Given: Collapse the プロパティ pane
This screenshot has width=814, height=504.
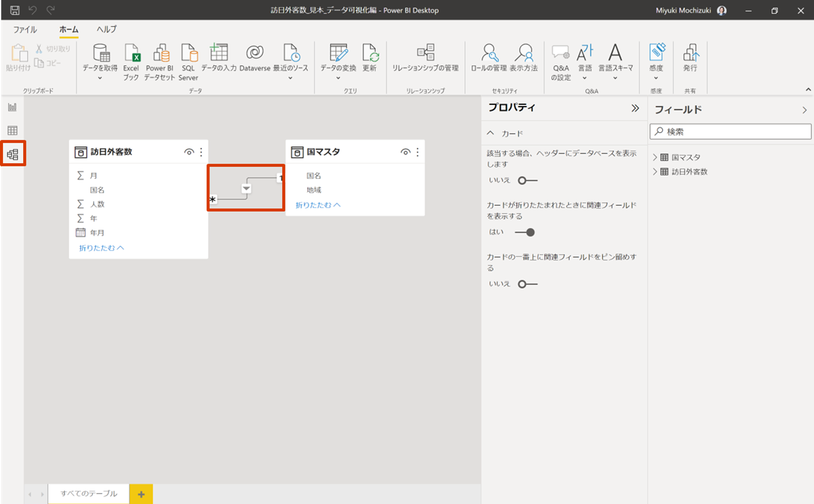Looking at the screenshot, I should tap(635, 108).
